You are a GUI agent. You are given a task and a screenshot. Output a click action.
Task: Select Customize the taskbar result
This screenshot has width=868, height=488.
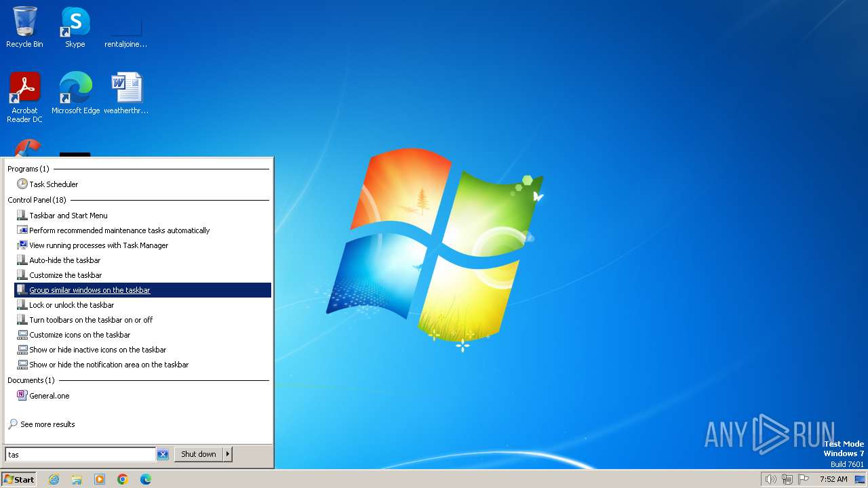[x=143, y=275]
